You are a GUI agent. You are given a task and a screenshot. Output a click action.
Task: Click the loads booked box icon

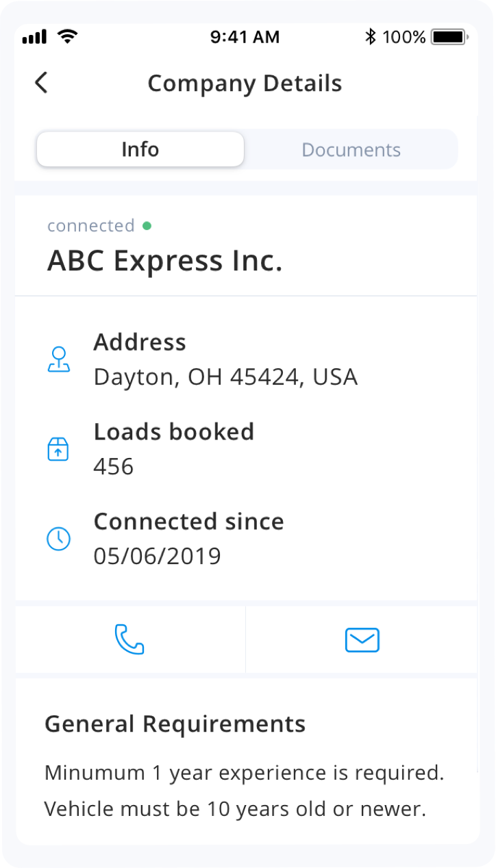pos(58,450)
